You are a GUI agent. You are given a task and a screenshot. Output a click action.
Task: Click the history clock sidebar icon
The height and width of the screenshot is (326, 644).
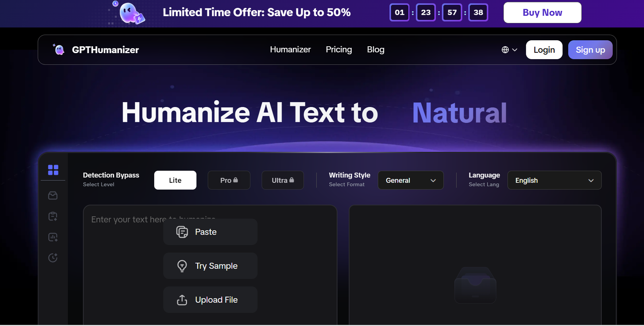[53, 258]
